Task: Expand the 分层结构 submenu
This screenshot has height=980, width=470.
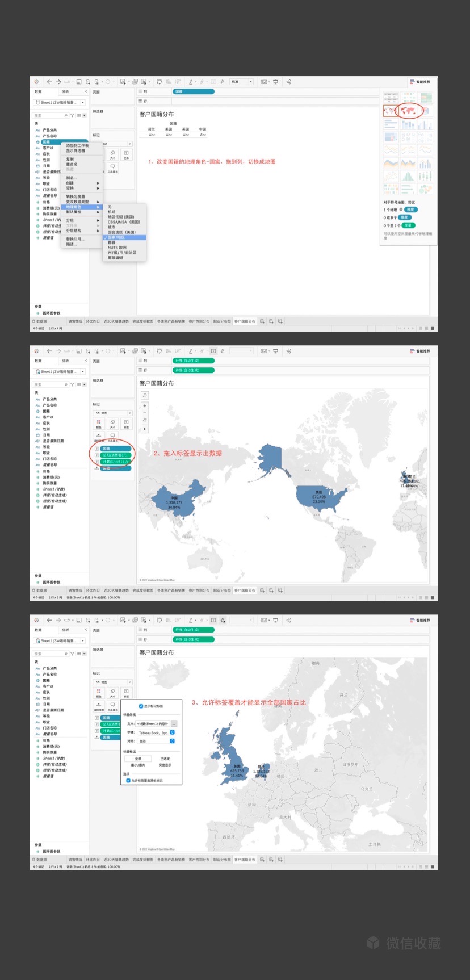Action: pos(82,231)
